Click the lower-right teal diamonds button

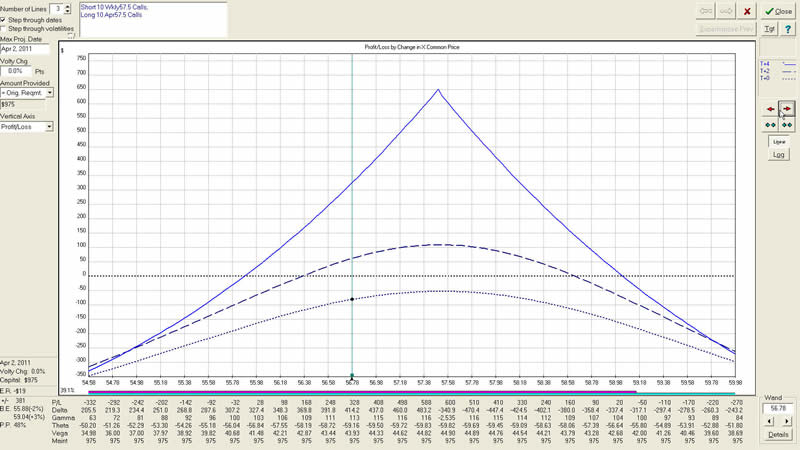pos(786,124)
